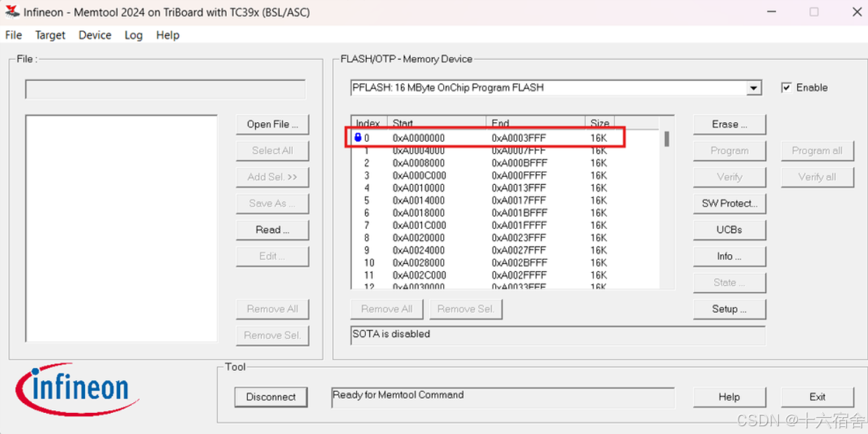Screen dimensions: 868x434
Task: Click the grayed Select All button
Action: [x=272, y=150]
